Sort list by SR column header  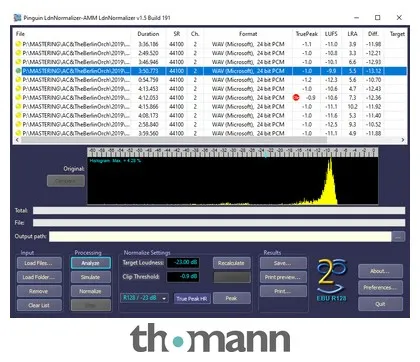click(177, 34)
